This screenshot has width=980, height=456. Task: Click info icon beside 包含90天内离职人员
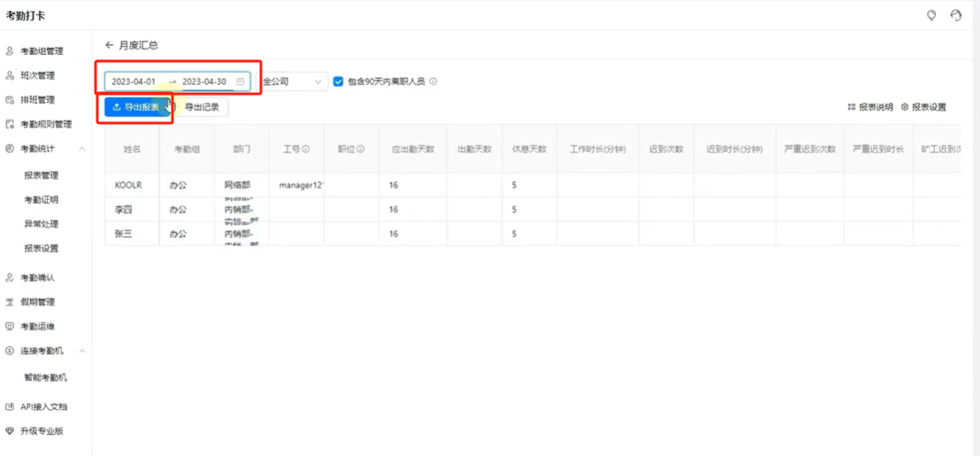(x=433, y=81)
